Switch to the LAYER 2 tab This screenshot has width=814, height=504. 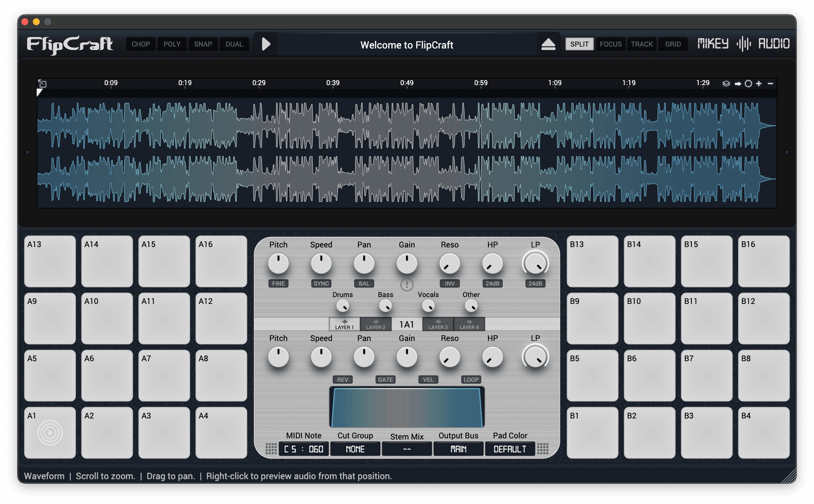pos(376,324)
